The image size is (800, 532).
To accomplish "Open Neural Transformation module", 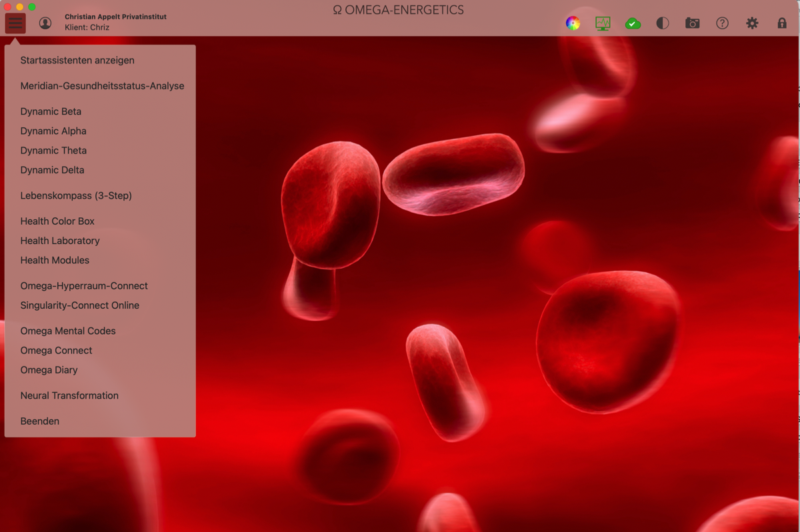I will [x=69, y=395].
